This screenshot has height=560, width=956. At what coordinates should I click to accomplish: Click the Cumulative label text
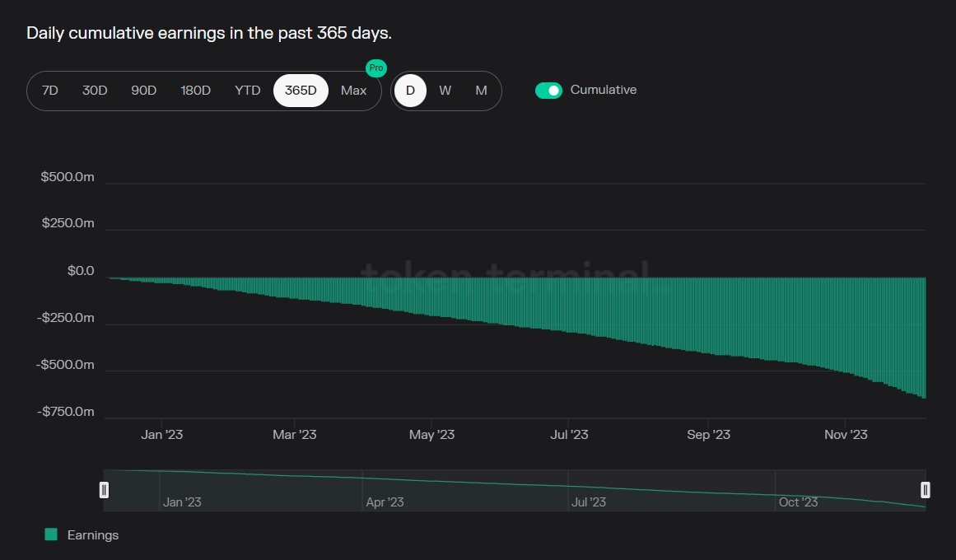pyautogui.click(x=603, y=91)
